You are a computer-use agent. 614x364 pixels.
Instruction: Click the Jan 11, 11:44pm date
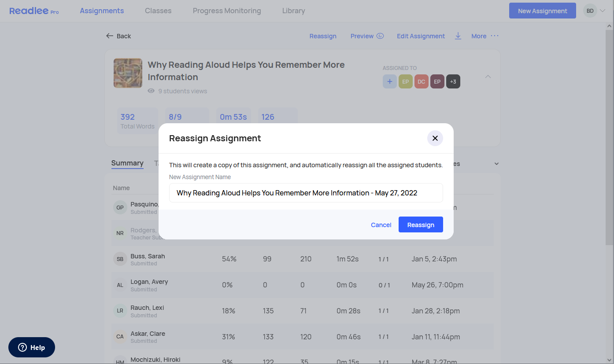coord(436,337)
